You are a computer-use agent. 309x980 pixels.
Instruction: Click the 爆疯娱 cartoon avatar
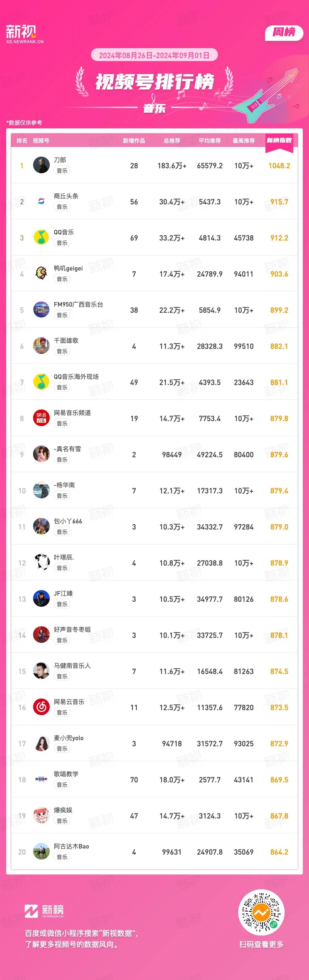[41, 816]
